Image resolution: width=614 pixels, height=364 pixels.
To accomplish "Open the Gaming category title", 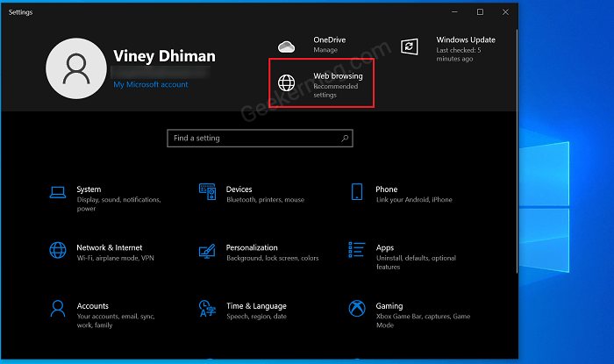I will pos(389,306).
